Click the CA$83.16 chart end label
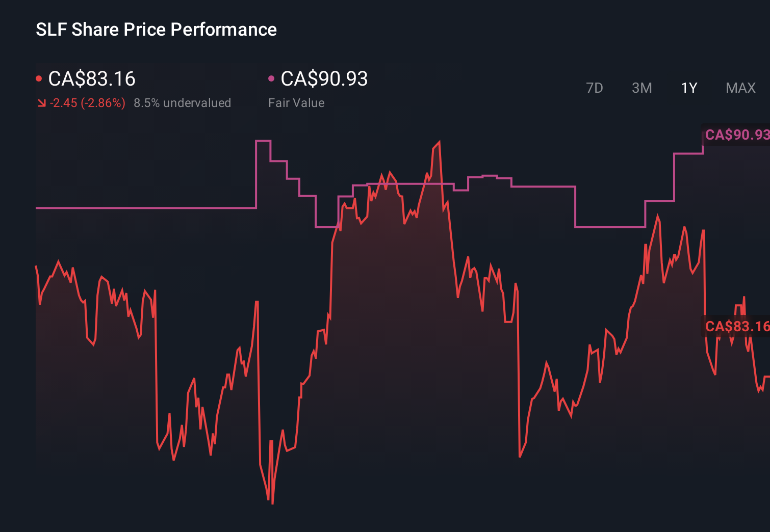 (736, 326)
